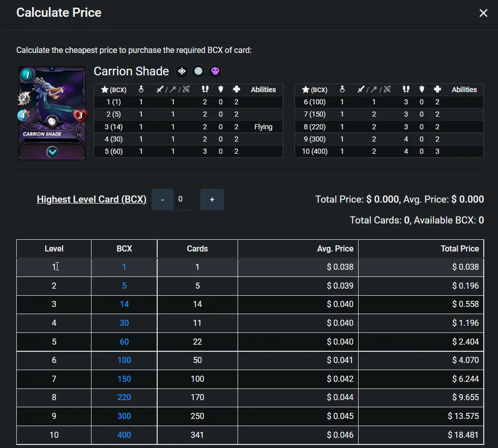Select the 14 BCX link for level 3
The image size is (498, 448).
coord(124,304)
